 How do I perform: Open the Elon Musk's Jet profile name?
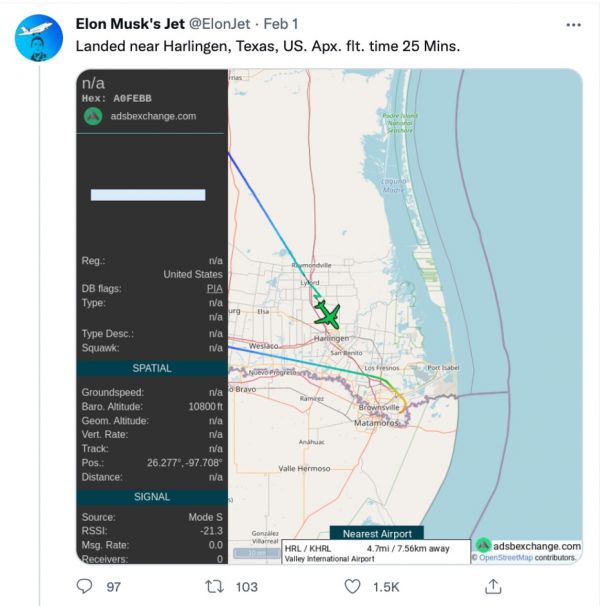(136, 24)
